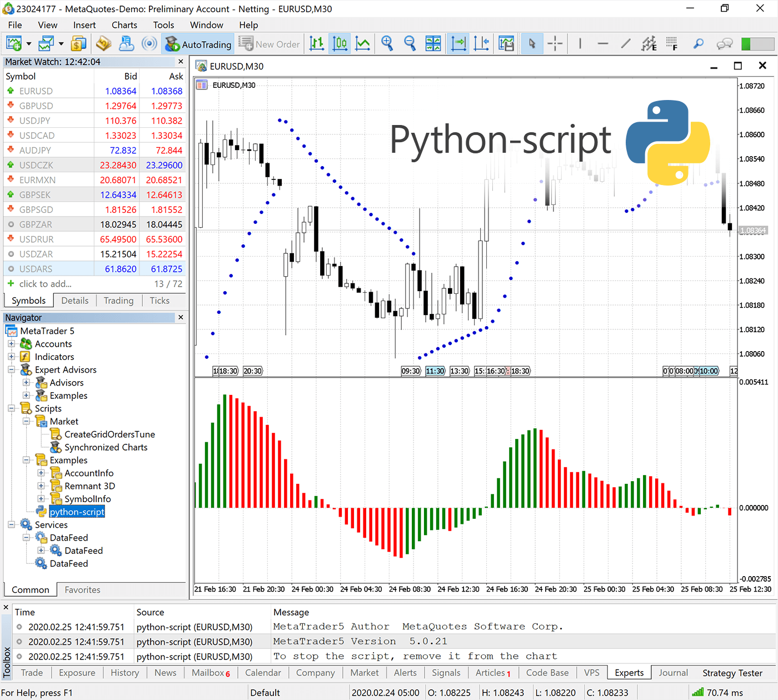
Task: Switch to the Journal tab
Action: coord(673,673)
